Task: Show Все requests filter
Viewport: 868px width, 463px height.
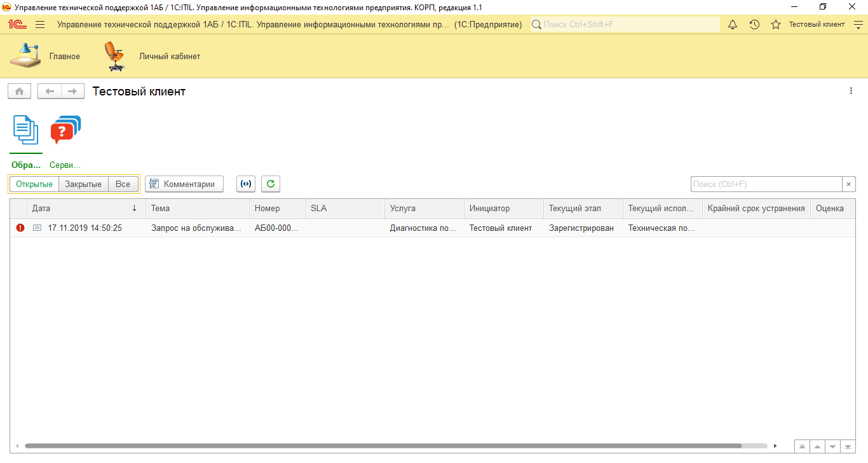Action: [x=123, y=184]
